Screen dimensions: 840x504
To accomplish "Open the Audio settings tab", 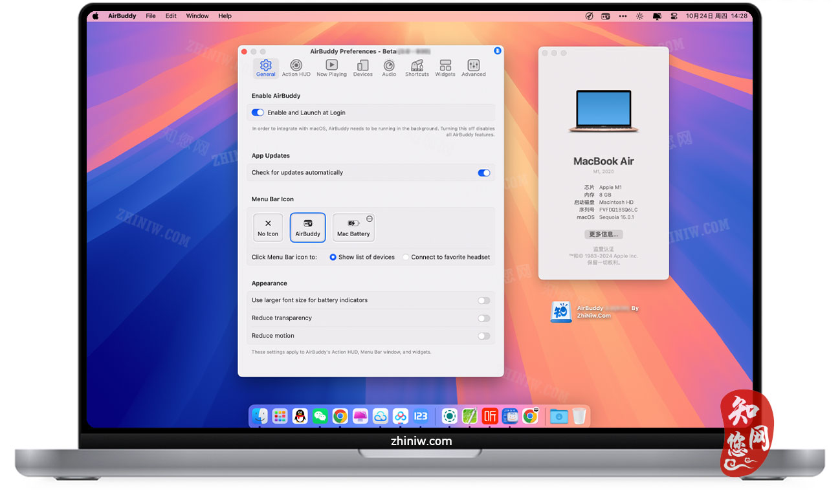I will 389,68.
